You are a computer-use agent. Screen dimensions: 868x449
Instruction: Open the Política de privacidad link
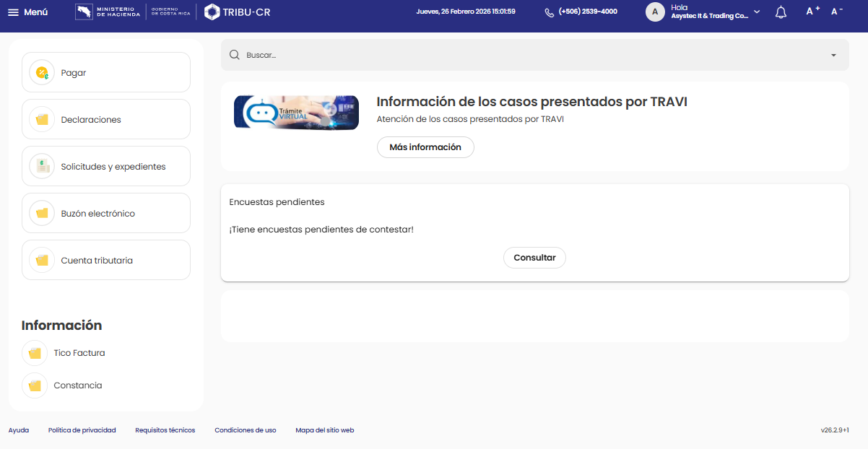[x=82, y=430]
